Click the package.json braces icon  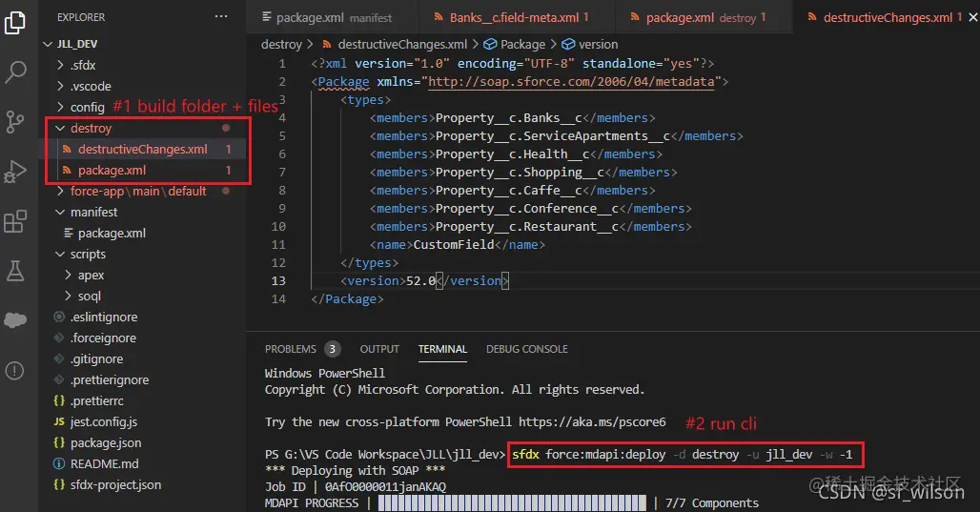point(59,442)
